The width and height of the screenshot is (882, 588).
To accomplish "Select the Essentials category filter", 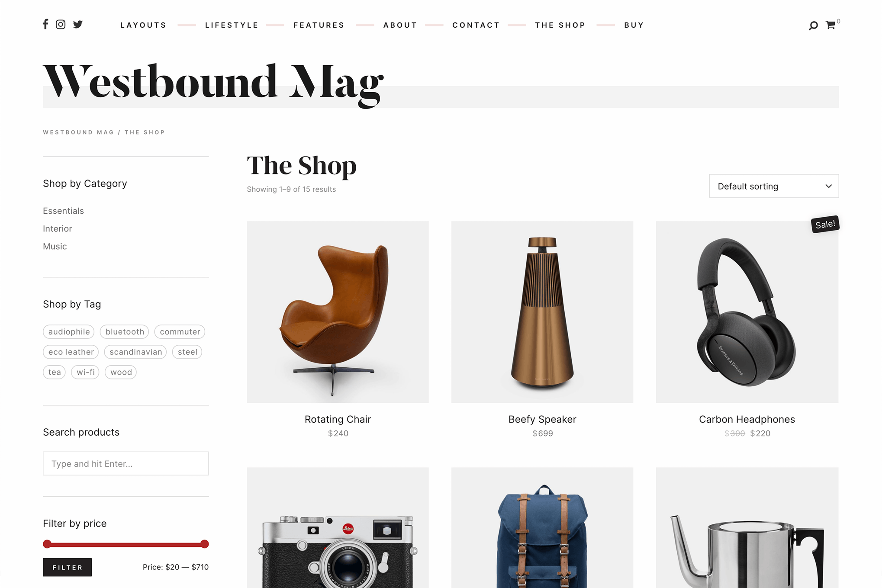I will pos(63,211).
